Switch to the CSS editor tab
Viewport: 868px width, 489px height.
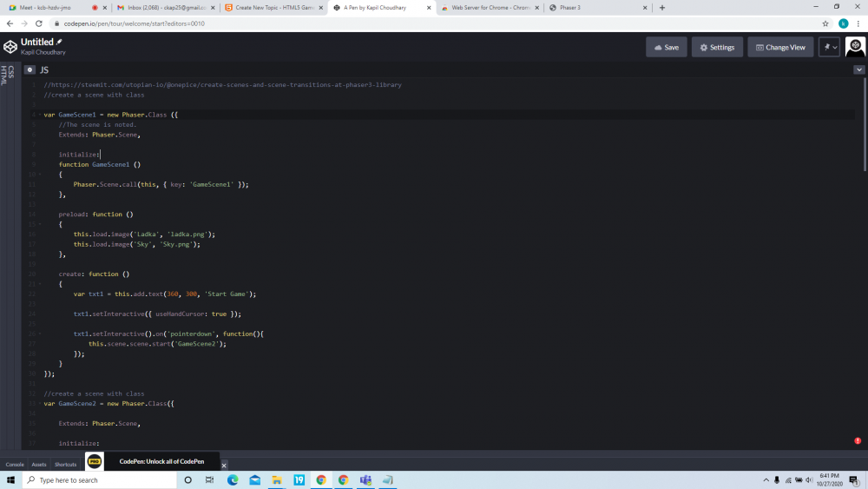pos(11,72)
